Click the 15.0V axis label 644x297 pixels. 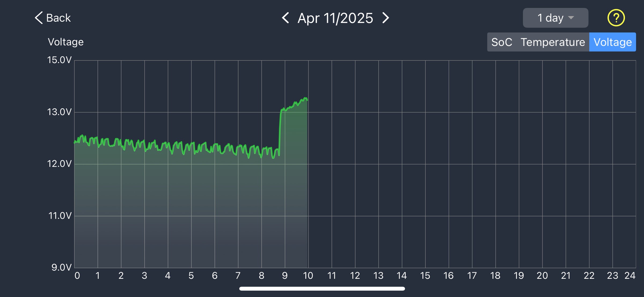pos(60,60)
